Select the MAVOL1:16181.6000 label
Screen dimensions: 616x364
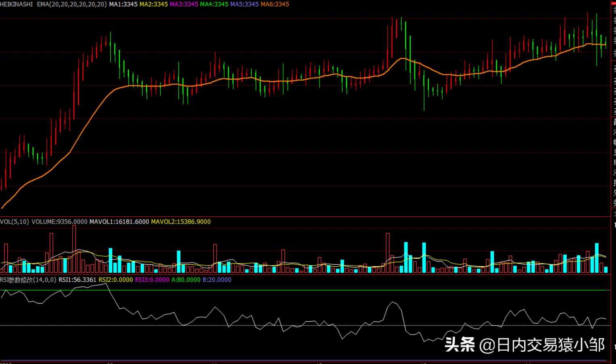point(119,222)
